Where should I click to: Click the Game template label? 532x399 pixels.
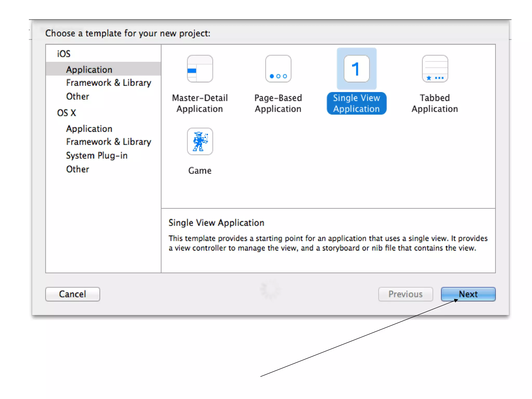[x=200, y=171]
